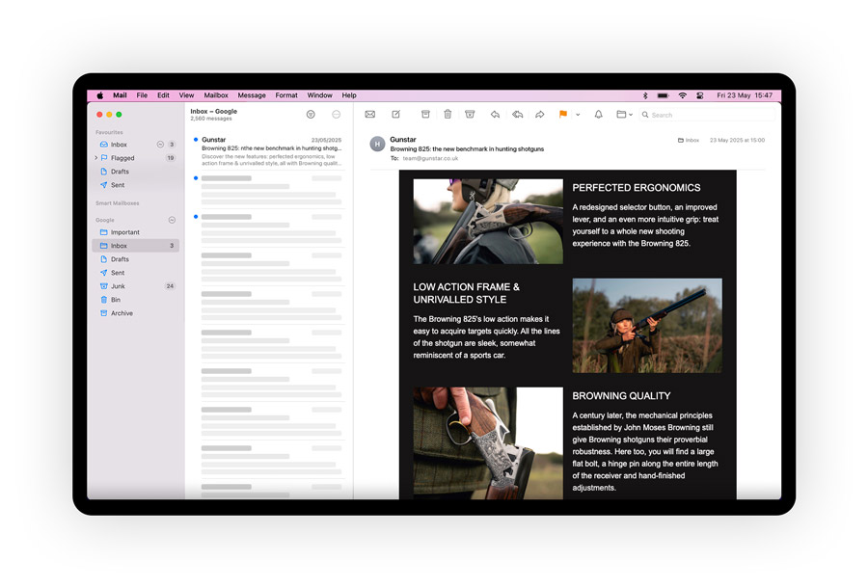The height and width of the screenshot is (588, 868).
Task: Open the Bin folder
Action: tap(136, 300)
